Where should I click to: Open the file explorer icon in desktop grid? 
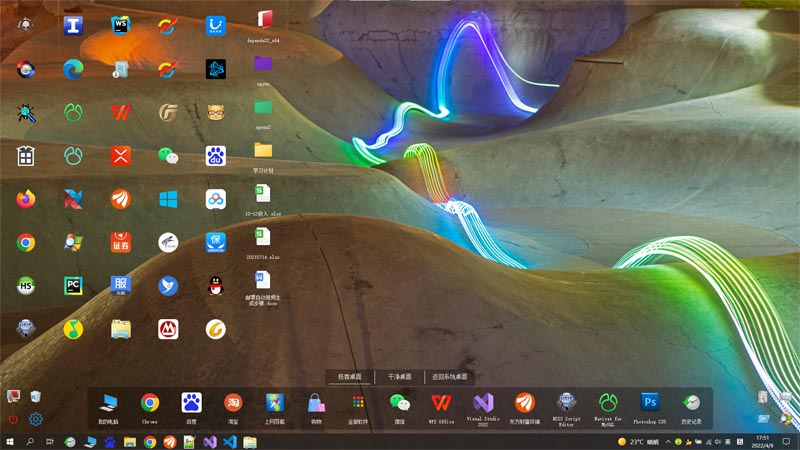[120, 329]
